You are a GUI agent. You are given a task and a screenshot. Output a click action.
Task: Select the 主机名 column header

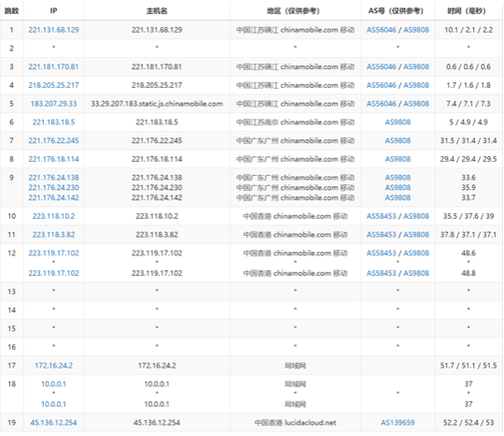tap(157, 11)
